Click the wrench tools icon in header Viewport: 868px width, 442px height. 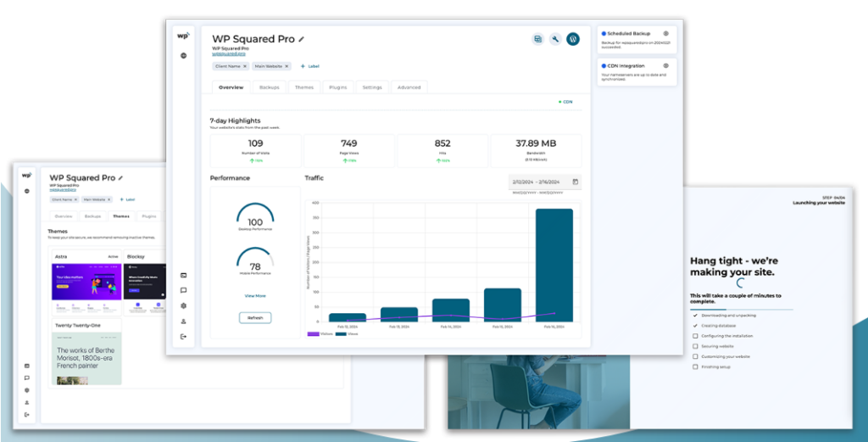tap(555, 39)
